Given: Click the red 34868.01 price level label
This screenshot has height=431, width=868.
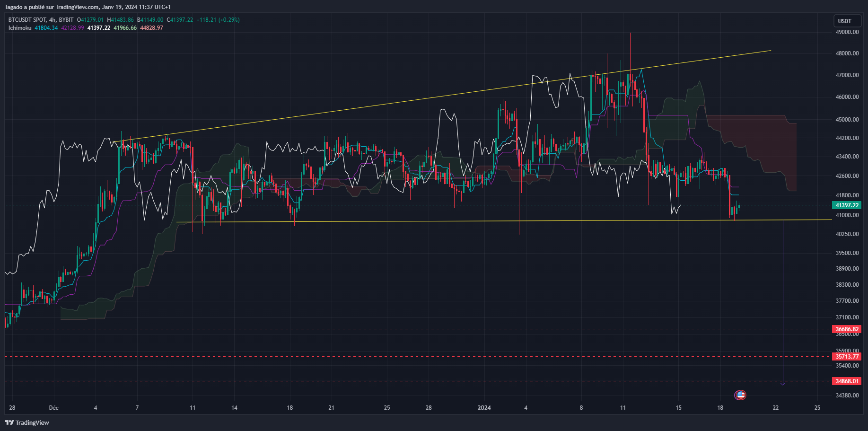Looking at the screenshot, I should click(x=847, y=381).
